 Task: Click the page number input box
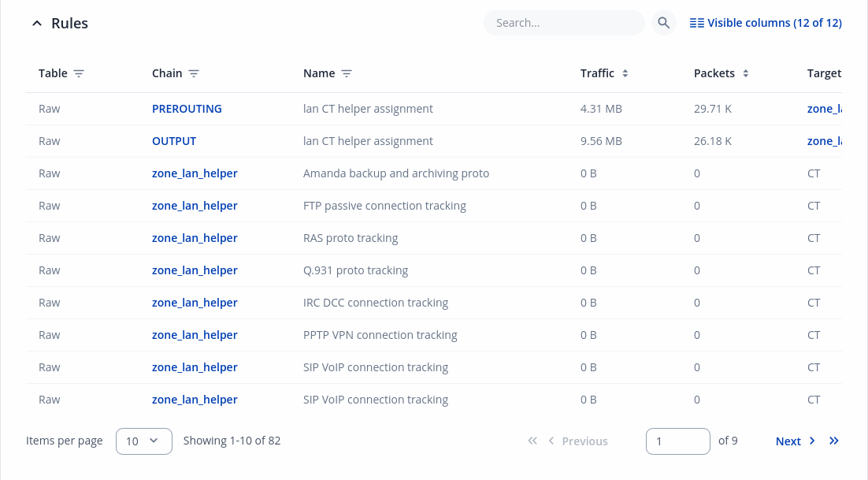[x=677, y=441]
